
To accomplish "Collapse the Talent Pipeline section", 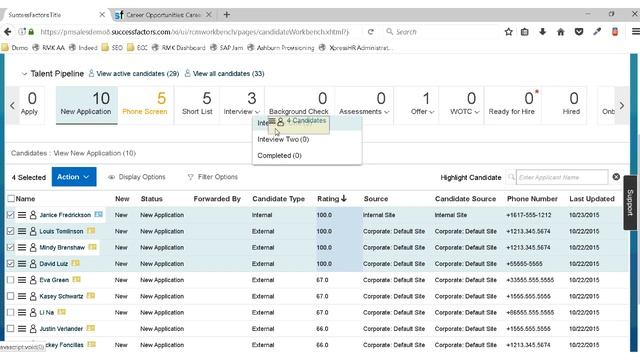I will point(24,74).
